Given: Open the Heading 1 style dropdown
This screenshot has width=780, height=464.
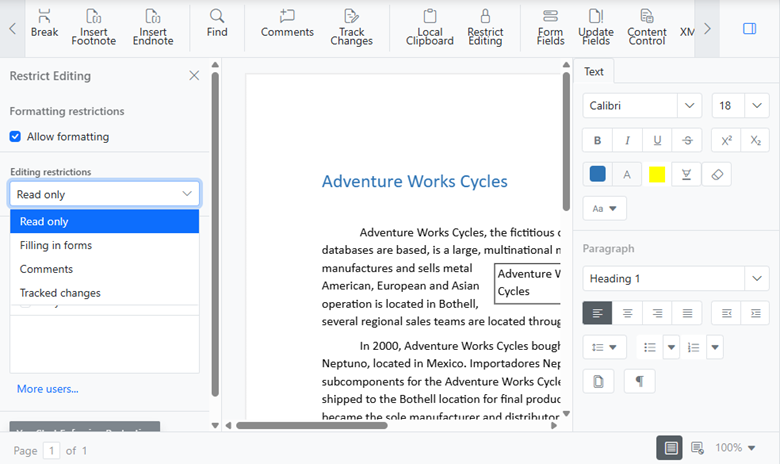Looking at the screenshot, I should [x=757, y=278].
